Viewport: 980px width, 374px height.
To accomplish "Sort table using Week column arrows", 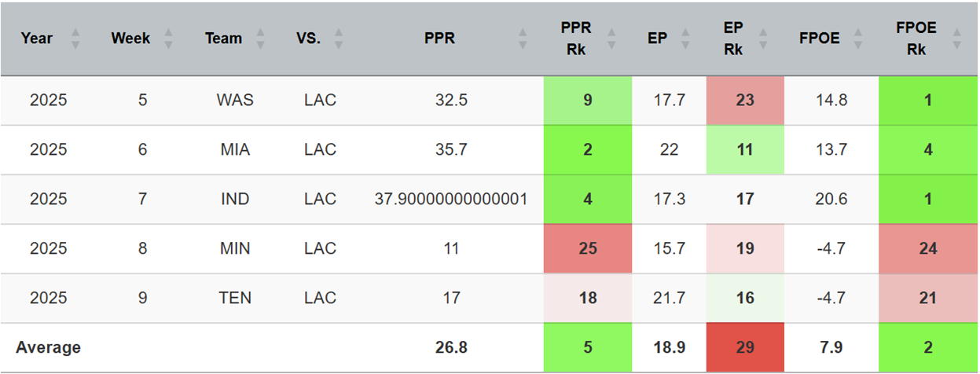I will click(169, 38).
